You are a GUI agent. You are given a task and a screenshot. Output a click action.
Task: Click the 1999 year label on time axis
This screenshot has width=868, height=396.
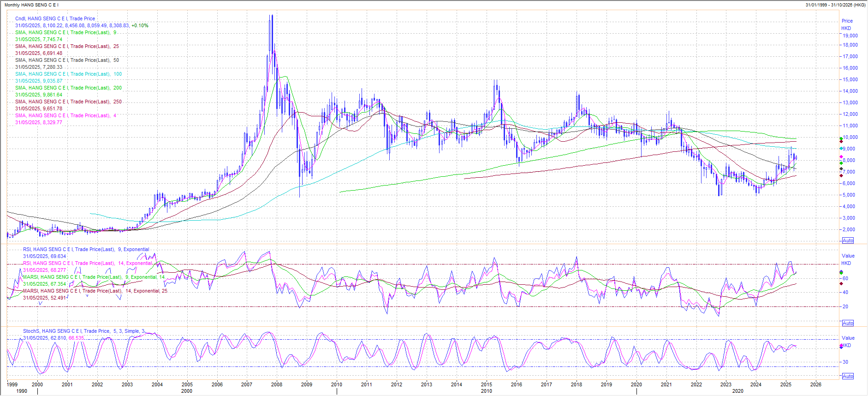tap(12, 384)
